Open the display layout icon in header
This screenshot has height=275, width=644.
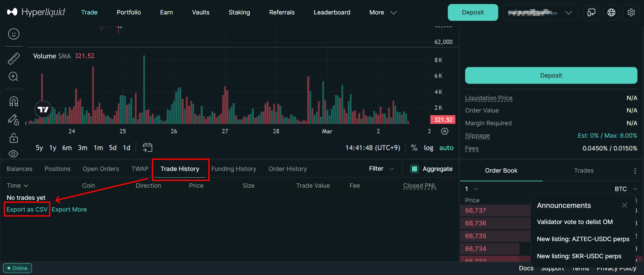(591, 12)
